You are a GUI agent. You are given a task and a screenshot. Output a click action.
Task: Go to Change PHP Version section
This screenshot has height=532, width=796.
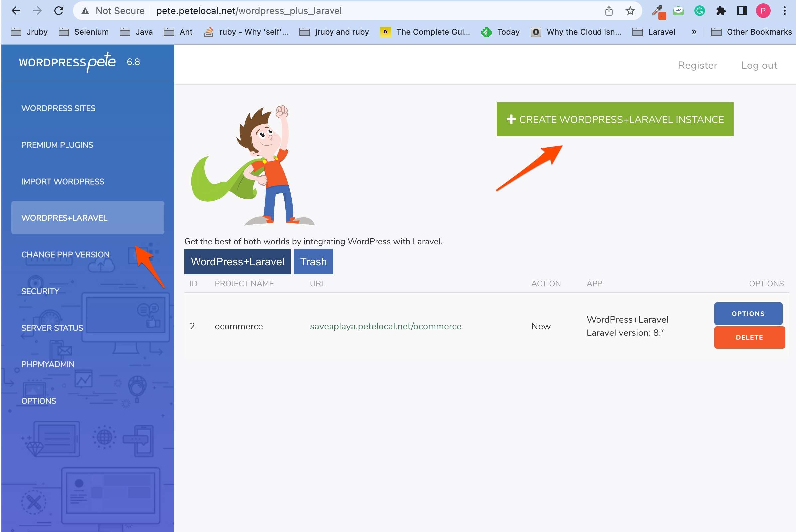[66, 254]
